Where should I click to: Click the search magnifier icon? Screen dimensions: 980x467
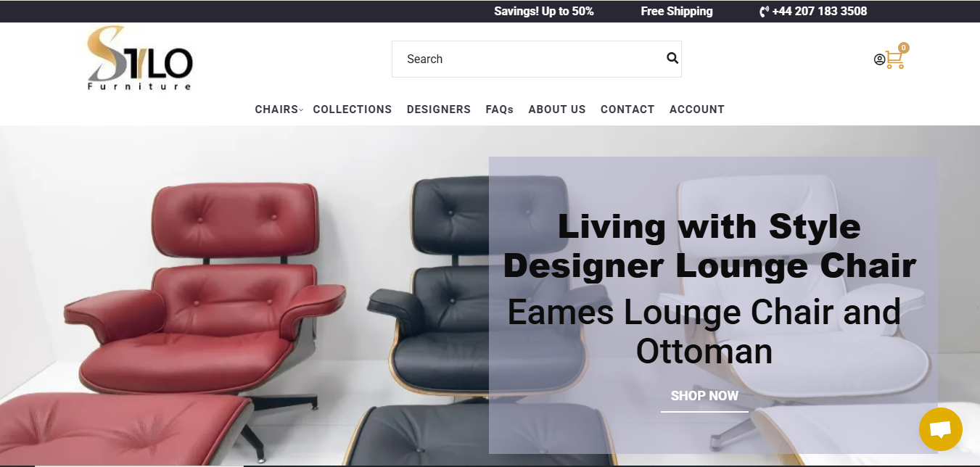click(x=672, y=59)
